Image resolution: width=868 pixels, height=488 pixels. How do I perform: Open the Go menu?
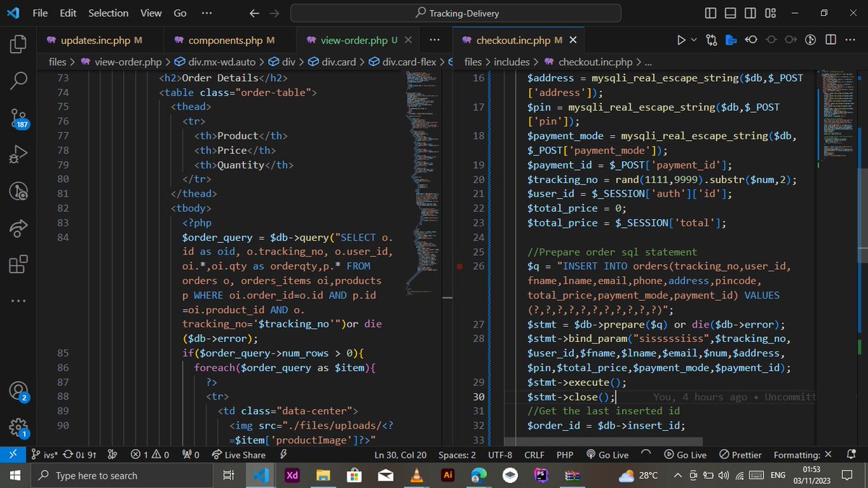tap(179, 12)
